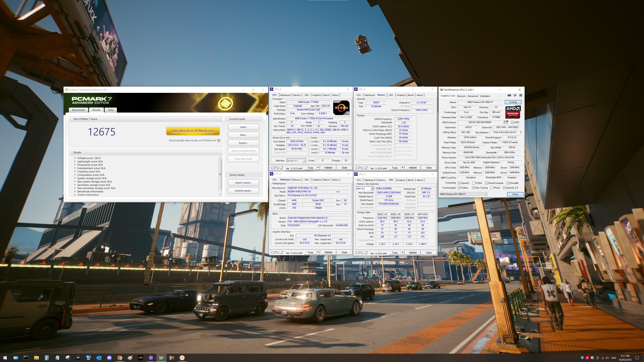Click the BIOS export share icon in GPU-Z
Screen dimensions: 644x362
point(506,122)
